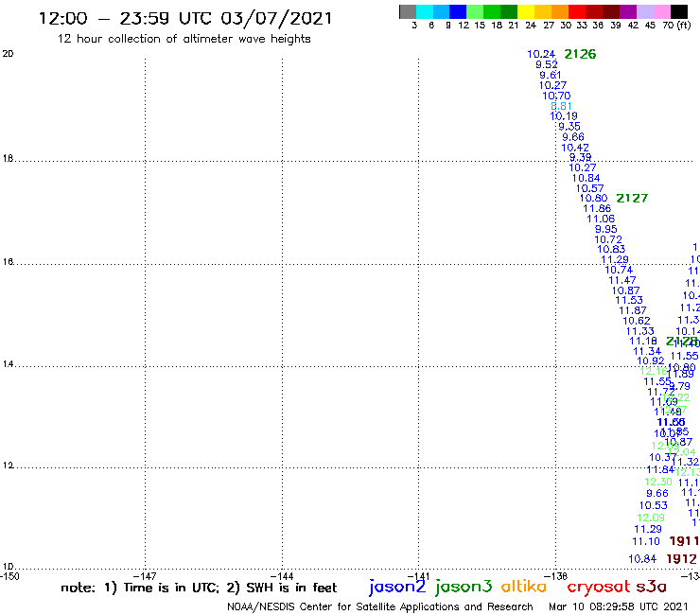Click the latitude axis label 20

pyautogui.click(x=8, y=54)
